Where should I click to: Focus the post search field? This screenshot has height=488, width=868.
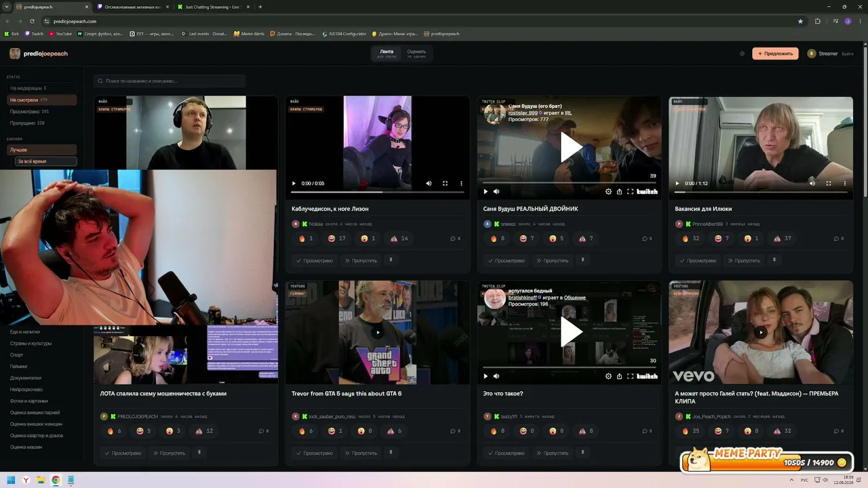point(170,81)
